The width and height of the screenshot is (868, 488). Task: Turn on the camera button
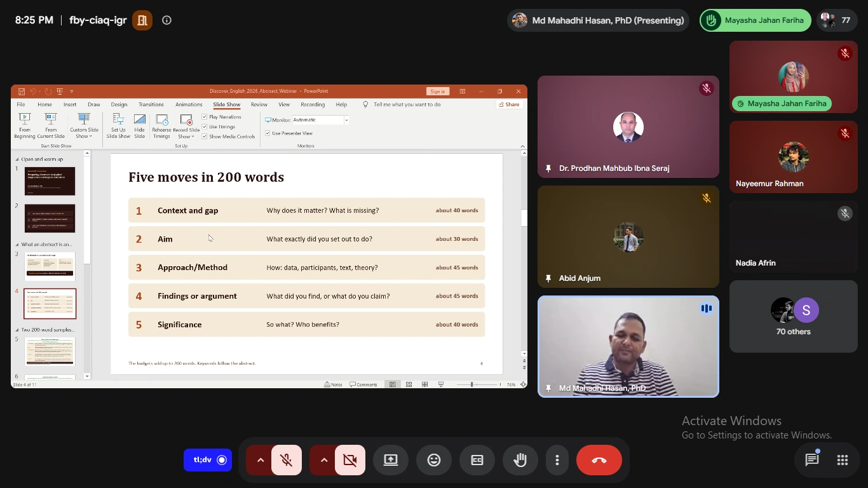(x=350, y=460)
